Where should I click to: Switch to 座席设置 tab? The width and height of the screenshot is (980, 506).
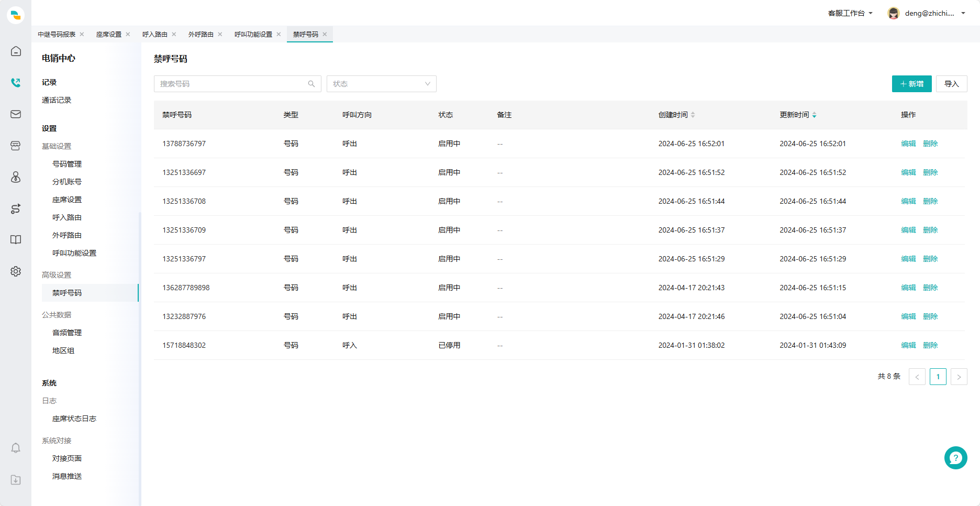[x=109, y=34]
